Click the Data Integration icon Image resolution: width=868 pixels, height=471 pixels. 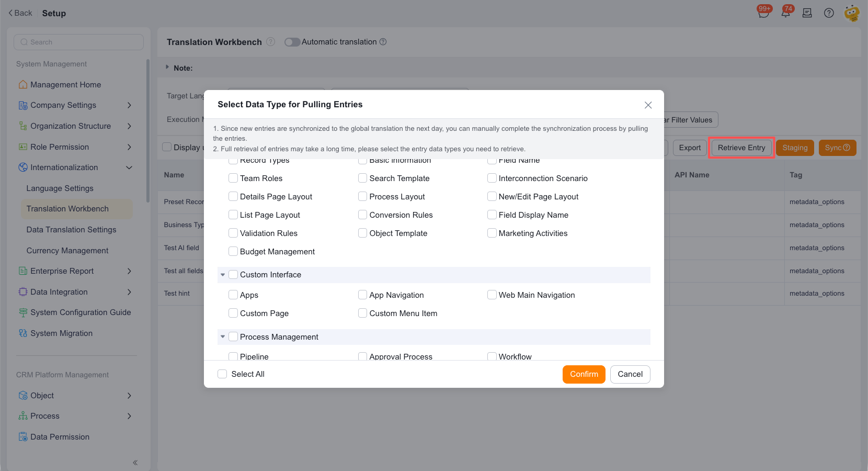click(x=23, y=292)
